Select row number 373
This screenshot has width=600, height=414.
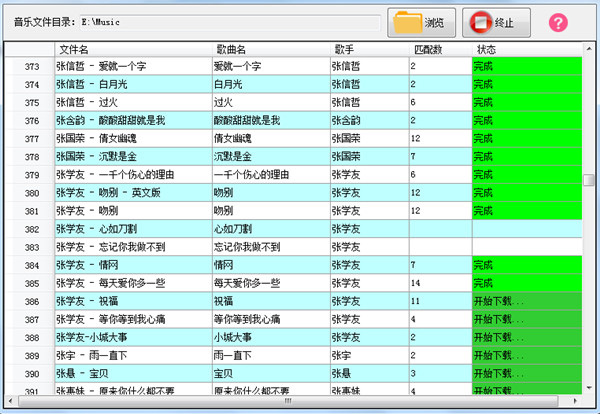(x=30, y=66)
